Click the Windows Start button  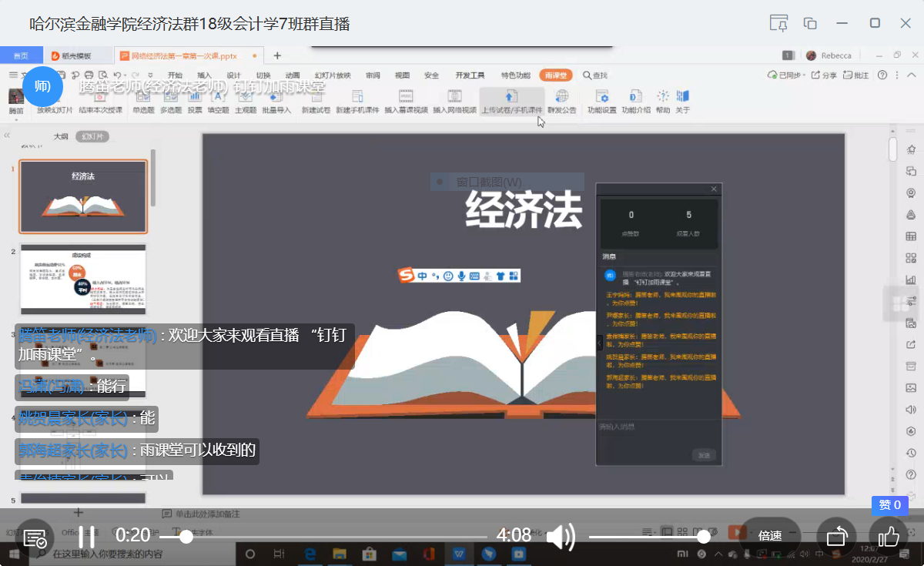click(x=14, y=554)
